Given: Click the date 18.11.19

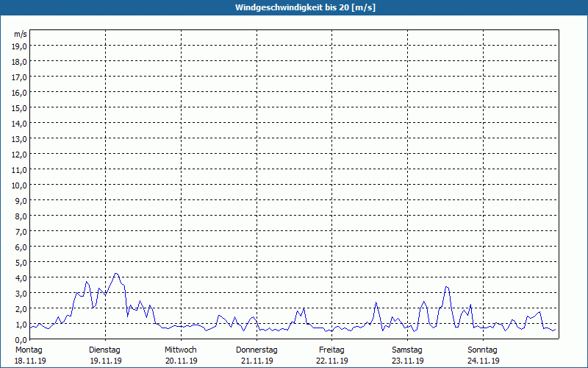Looking at the screenshot, I should click(30, 361).
